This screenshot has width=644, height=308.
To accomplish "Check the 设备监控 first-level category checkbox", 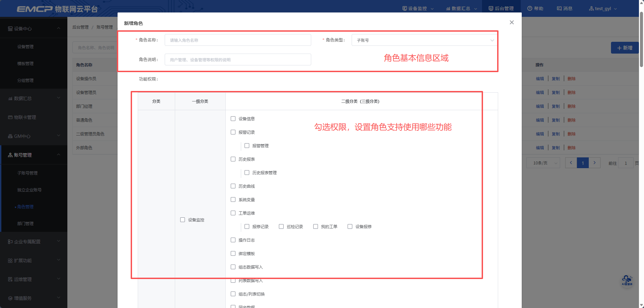I will click(183, 220).
